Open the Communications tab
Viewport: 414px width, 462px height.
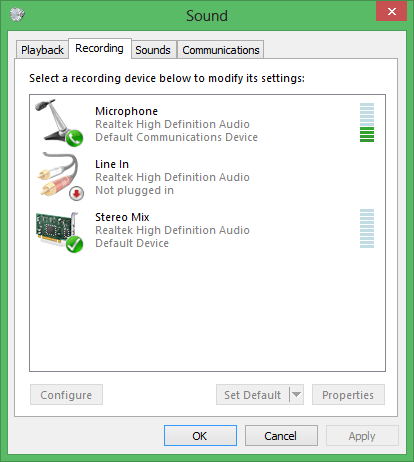pyautogui.click(x=221, y=50)
